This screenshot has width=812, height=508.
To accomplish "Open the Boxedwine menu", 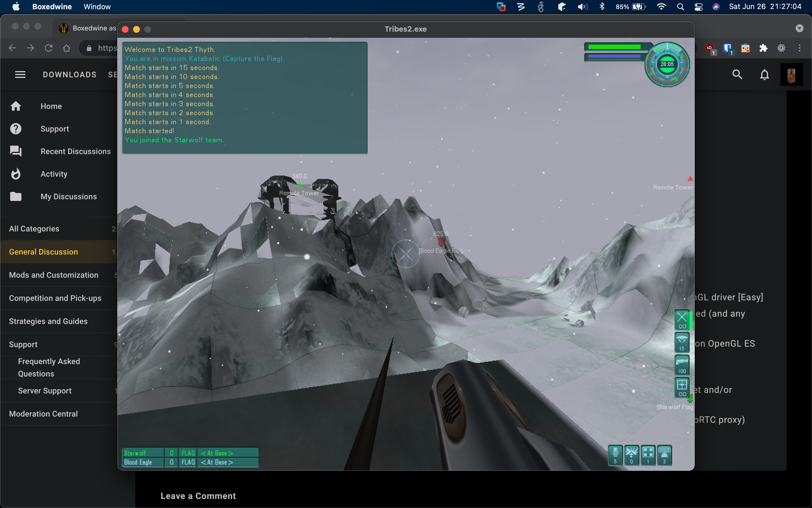I will pos(52,7).
